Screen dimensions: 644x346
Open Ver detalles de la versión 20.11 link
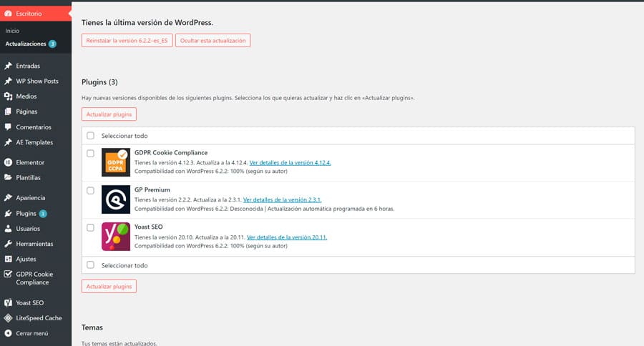(x=287, y=237)
